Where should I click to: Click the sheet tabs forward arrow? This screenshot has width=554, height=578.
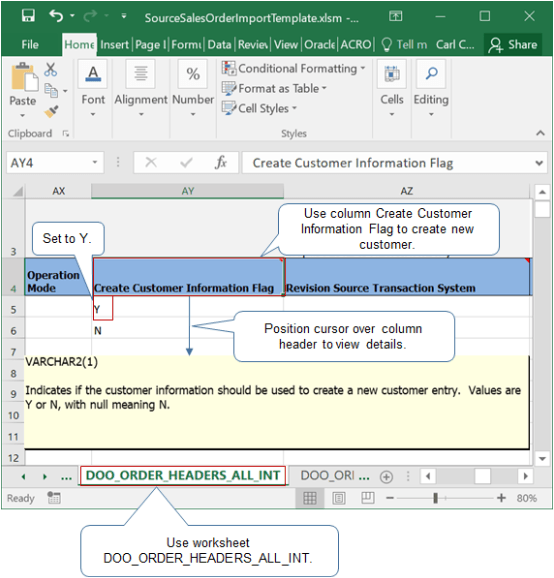(x=45, y=477)
